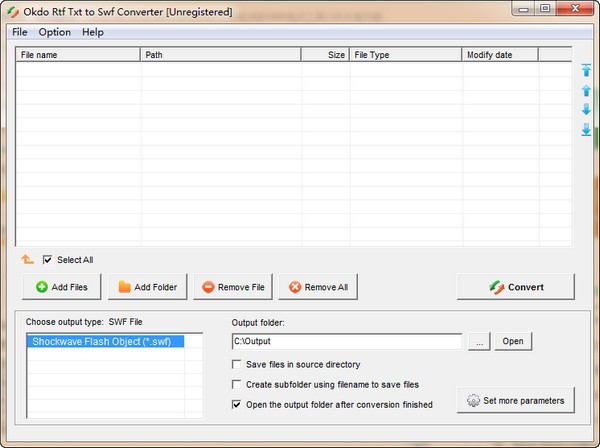Browse output folder with the ... button
The height and width of the screenshot is (448, 600).
(x=479, y=341)
